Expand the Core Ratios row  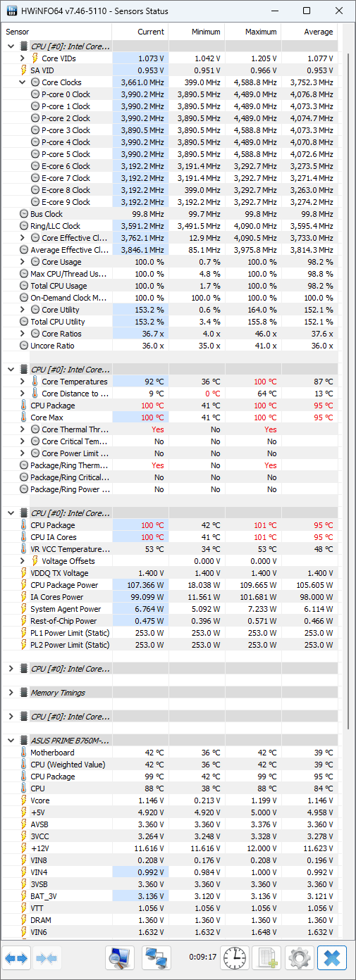(23, 334)
